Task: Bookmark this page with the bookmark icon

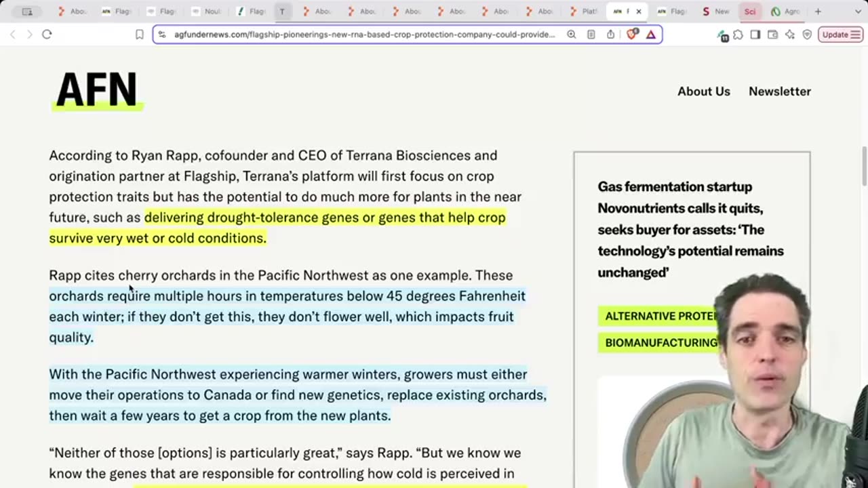Action: (139, 35)
